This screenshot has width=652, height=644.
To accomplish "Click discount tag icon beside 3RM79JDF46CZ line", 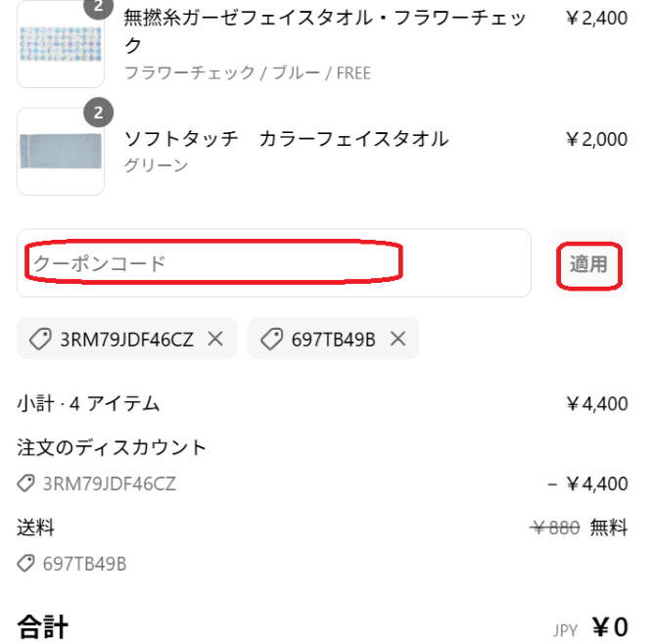I will coord(25,483).
